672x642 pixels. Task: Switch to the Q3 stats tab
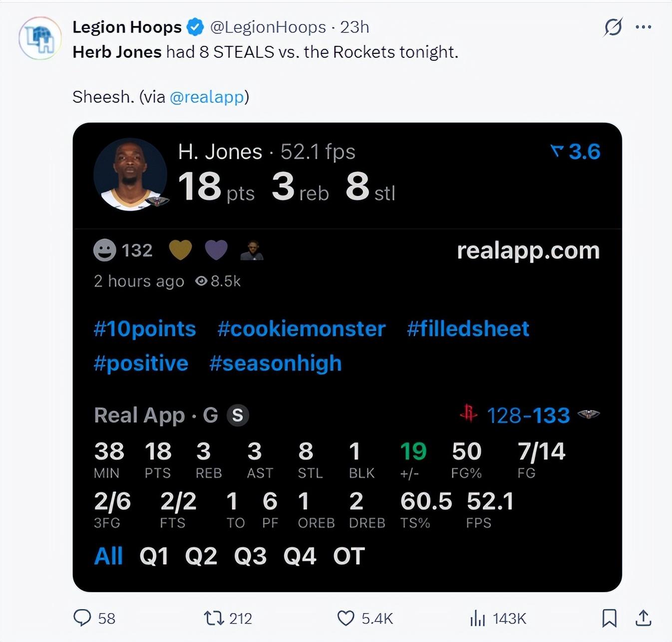coord(250,556)
